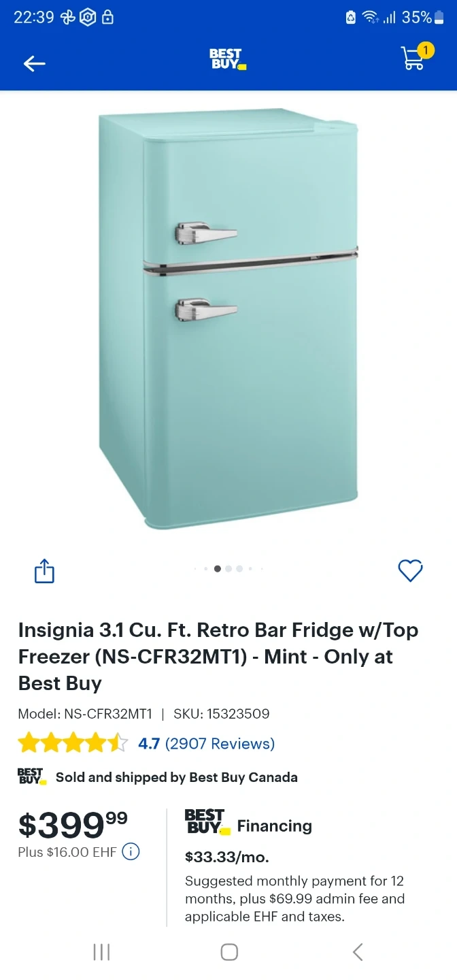The image size is (457, 980).
Task: Tap the $33.33/mo. financing amount
Action: (227, 857)
